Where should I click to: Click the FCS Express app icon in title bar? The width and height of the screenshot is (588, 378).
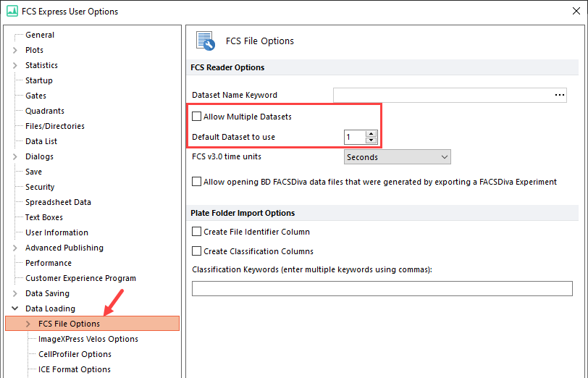pyautogui.click(x=12, y=11)
